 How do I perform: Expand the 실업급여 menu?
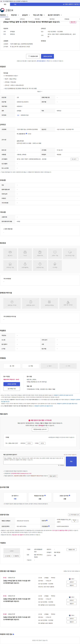(26, 15)
